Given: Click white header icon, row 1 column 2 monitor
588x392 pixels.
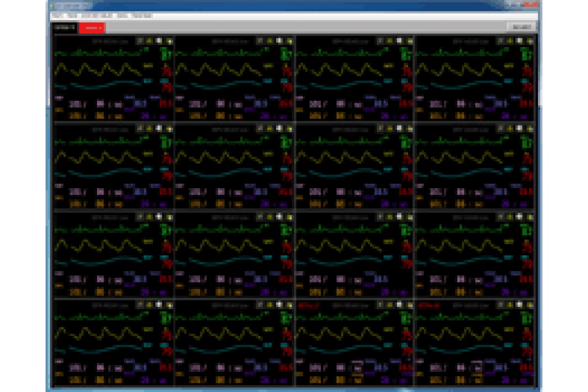Looking at the screenshot, I should click(279, 41).
